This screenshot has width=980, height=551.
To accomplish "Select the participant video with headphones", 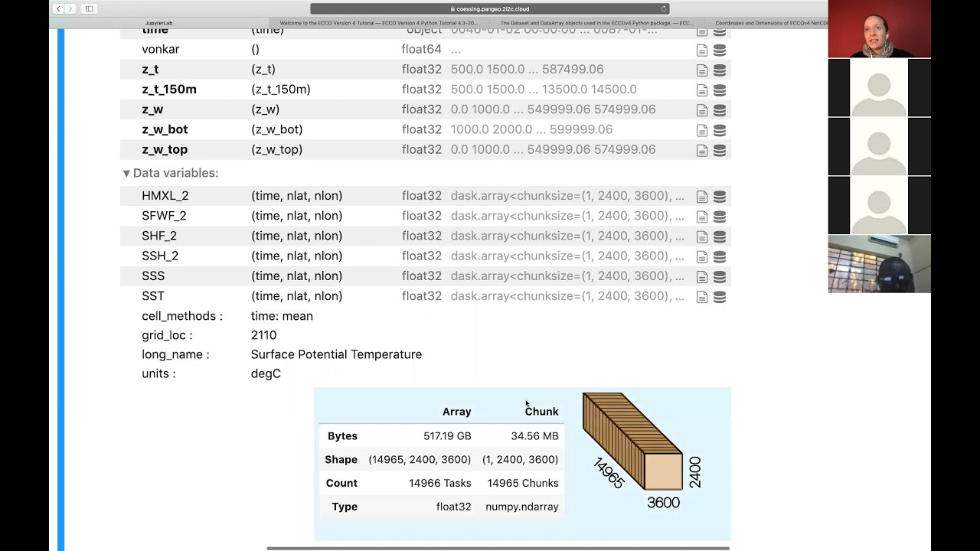I will pyautogui.click(x=879, y=264).
